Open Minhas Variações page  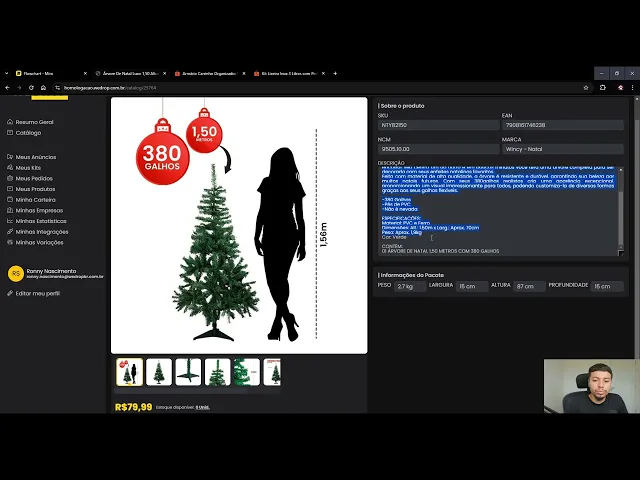click(x=39, y=242)
